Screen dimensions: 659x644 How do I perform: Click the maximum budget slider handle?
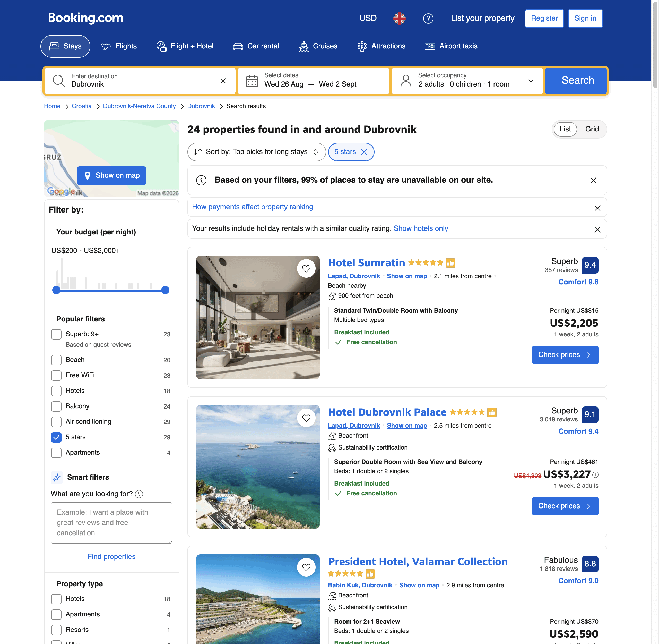click(x=165, y=290)
